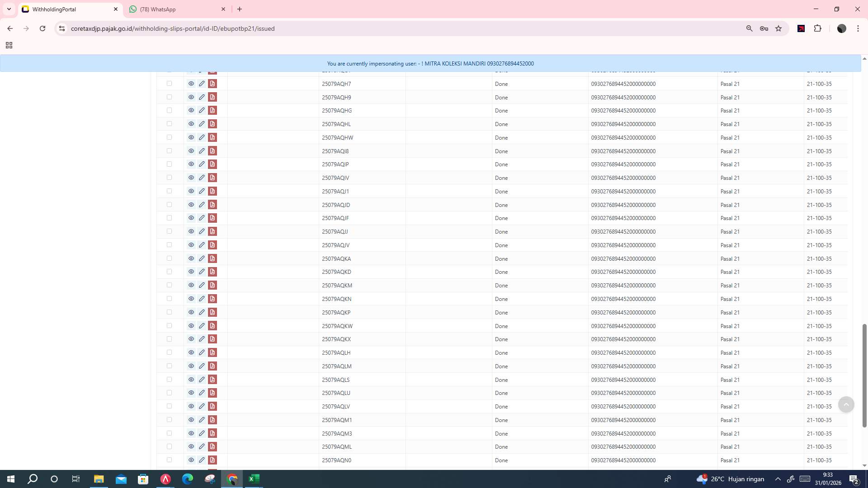Viewport: 868px width, 488px height.
Task: View details of slip 25079AQLS
Action: point(191,380)
